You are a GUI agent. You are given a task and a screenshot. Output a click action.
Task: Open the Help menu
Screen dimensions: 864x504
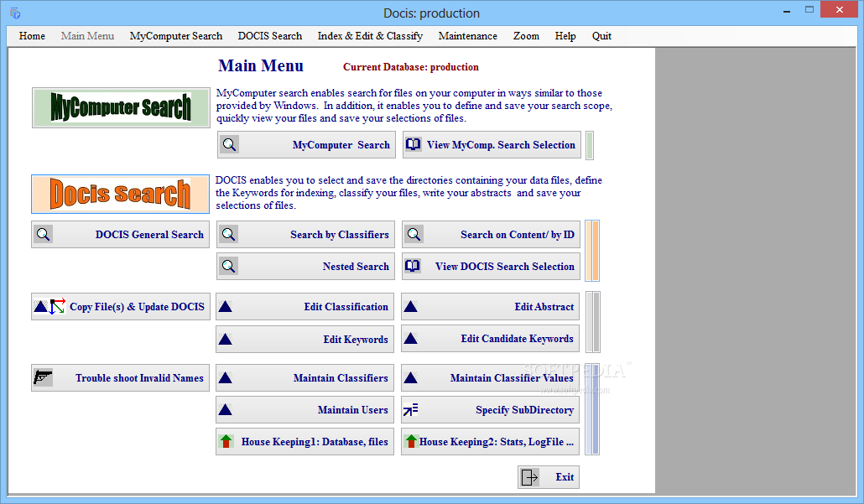pos(565,36)
